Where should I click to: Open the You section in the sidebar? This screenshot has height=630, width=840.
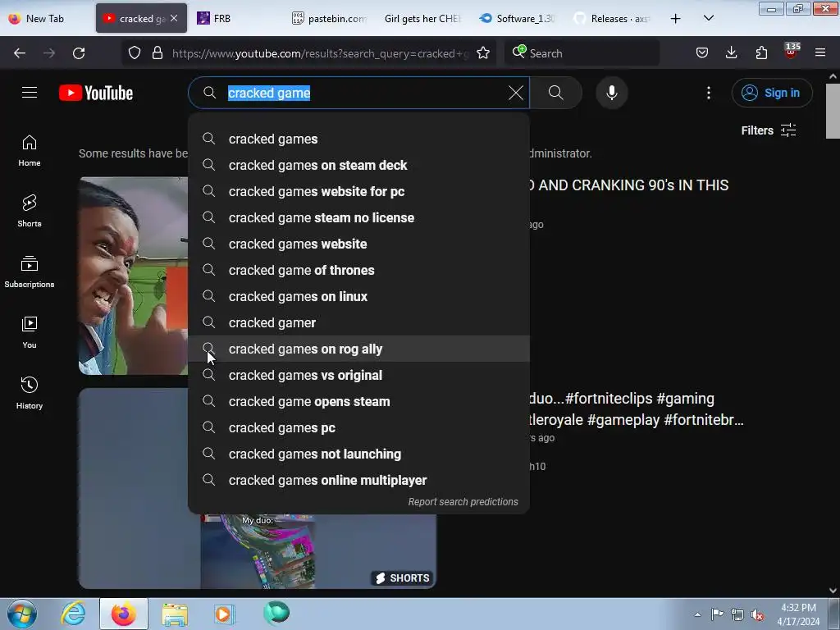click(x=30, y=332)
